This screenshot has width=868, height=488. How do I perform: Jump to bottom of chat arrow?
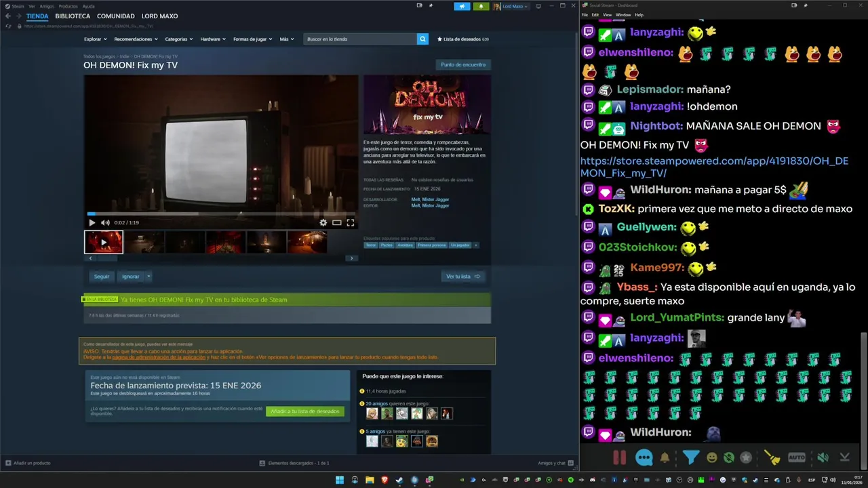tap(845, 457)
